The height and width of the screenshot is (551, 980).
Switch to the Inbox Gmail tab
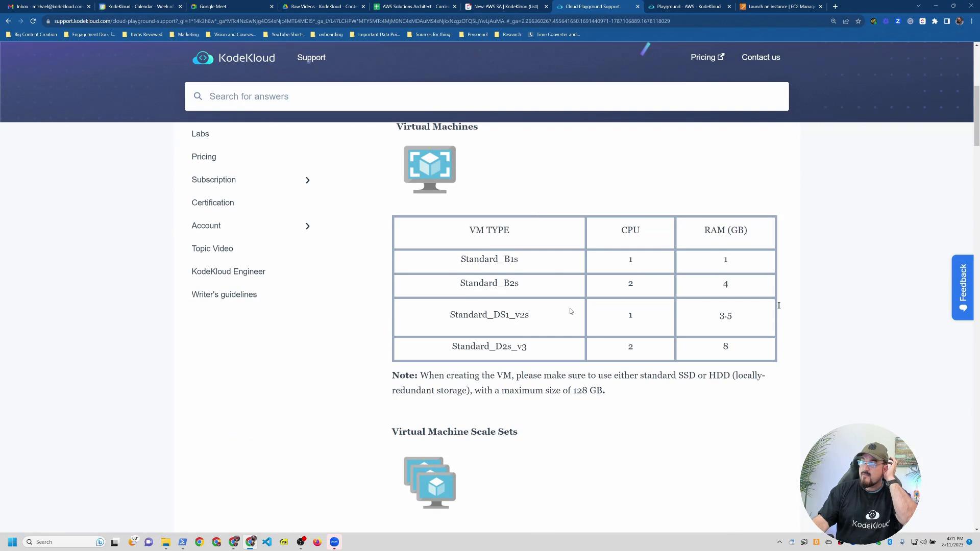pyautogui.click(x=48, y=7)
